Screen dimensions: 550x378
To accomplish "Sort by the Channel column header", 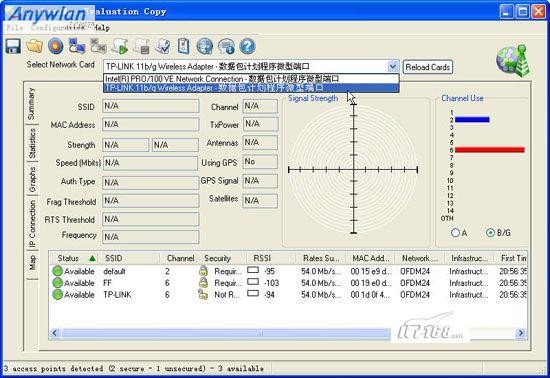I will [179, 258].
